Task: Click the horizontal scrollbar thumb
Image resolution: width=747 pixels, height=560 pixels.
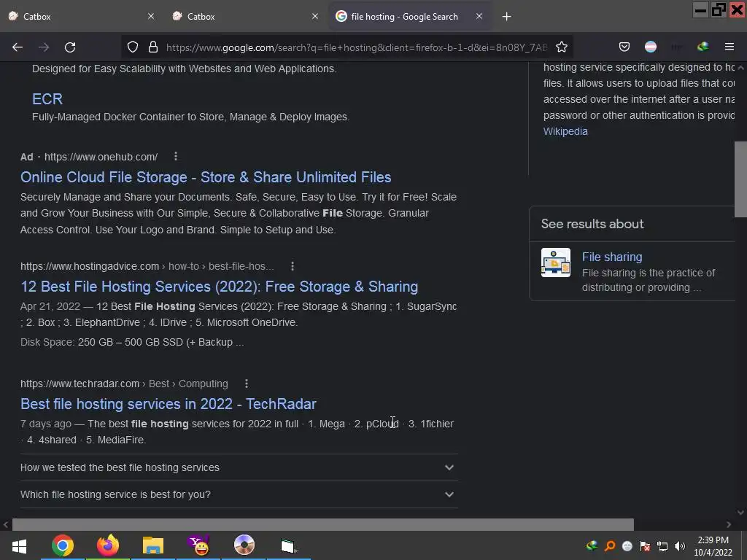Action: [x=323, y=524]
